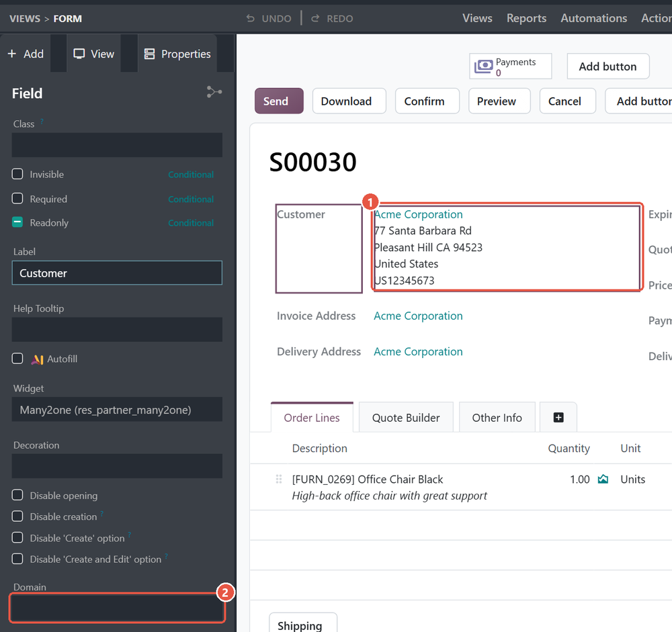The height and width of the screenshot is (632, 672).
Task: Select the Invoice Address label
Action: [x=317, y=316]
